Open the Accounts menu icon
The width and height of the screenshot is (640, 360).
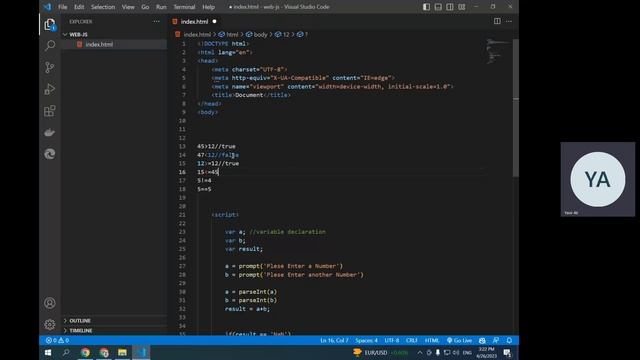(x=50, y=303)
